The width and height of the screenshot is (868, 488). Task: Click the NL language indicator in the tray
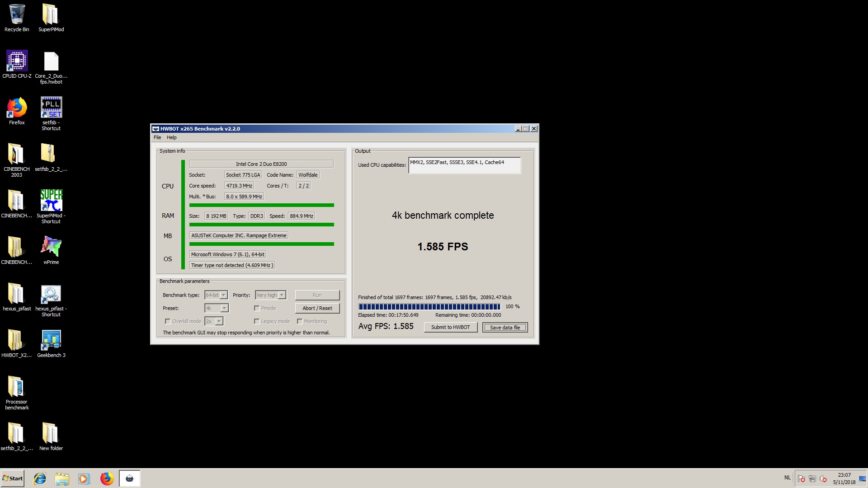788,478
